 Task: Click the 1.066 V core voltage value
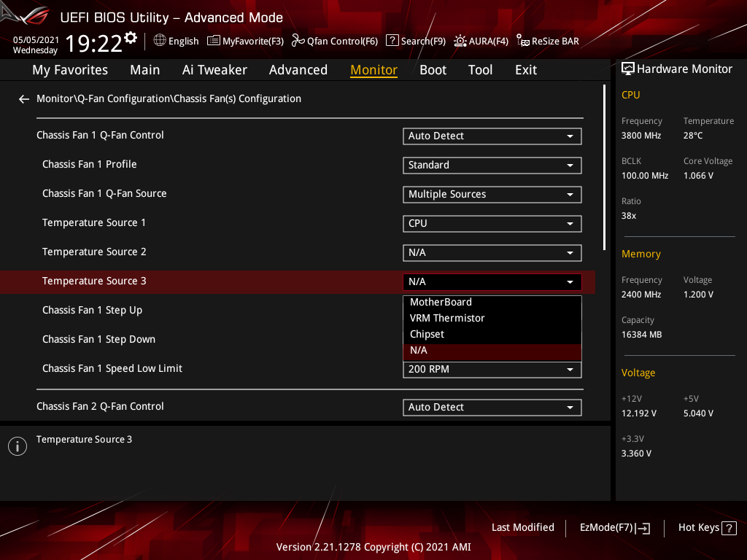click(x=698, y=176)
